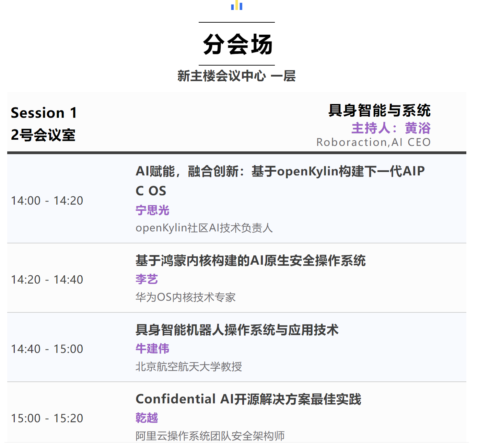Click 阿里云操作系统团队安全架构师 description
This screenshot has height=448, width=478.
click(210, 436)
